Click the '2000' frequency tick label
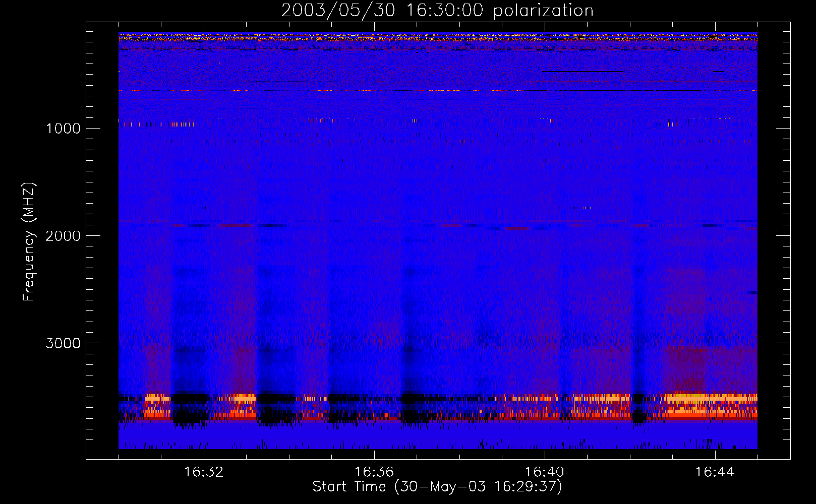 click(63, 236)
